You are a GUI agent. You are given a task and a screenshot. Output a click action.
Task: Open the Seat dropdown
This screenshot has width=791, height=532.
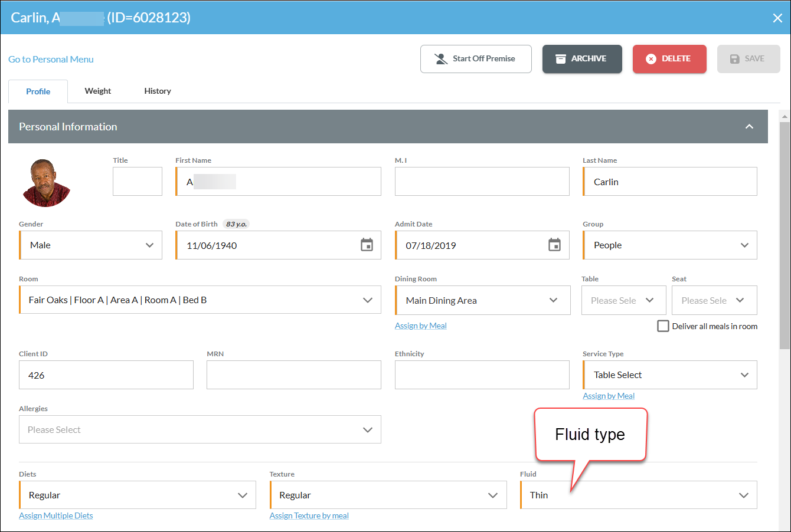pyautogui.click(x=714, y=300)
